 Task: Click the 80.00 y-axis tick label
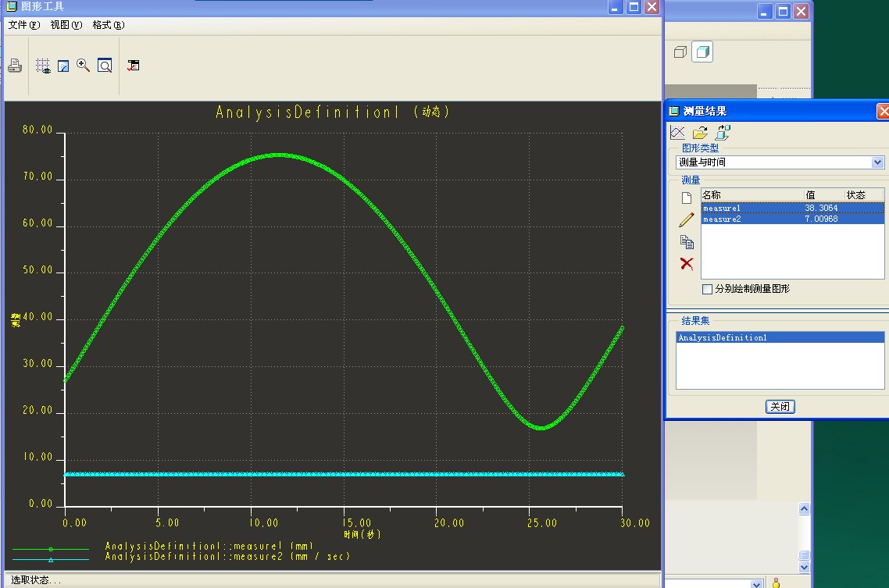pos(37,130)
